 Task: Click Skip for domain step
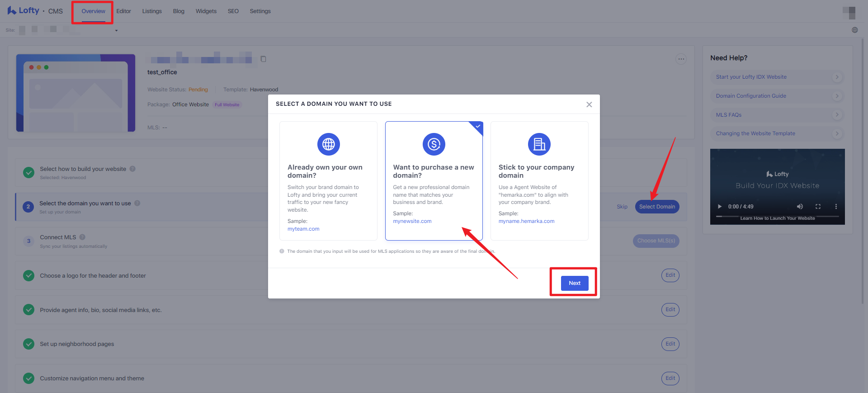point(622,207)
